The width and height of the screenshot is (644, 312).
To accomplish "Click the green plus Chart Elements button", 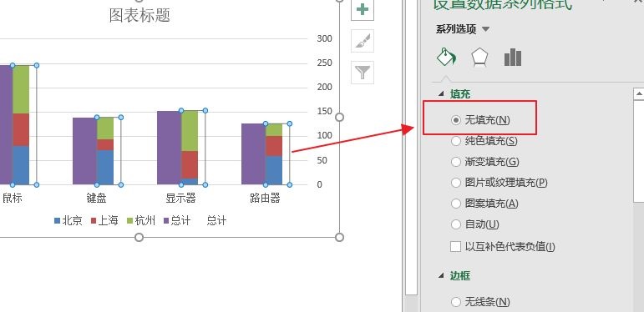I will [363, 9].
